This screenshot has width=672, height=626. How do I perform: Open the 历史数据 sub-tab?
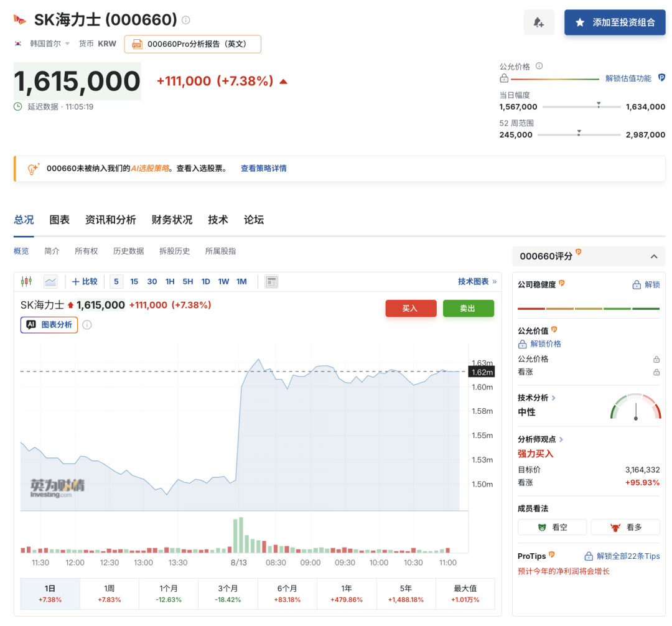pos(129,251)
